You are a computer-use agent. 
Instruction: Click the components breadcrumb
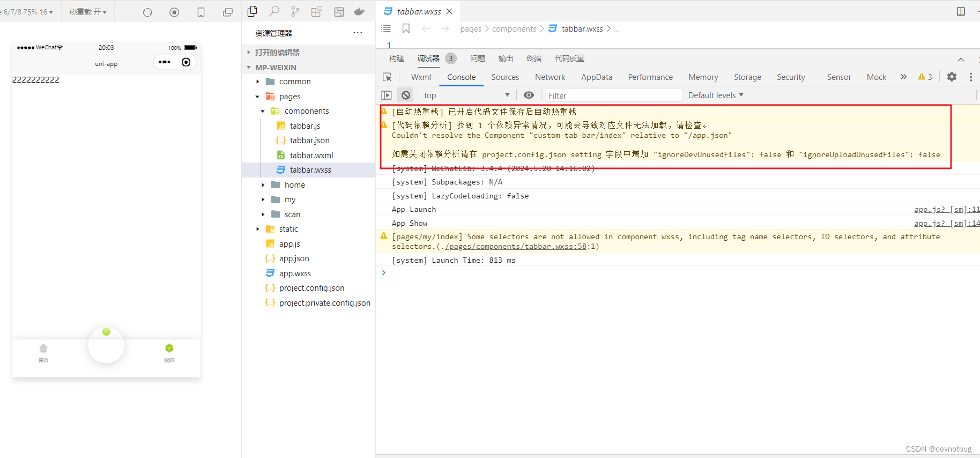(x=514, y=29)
